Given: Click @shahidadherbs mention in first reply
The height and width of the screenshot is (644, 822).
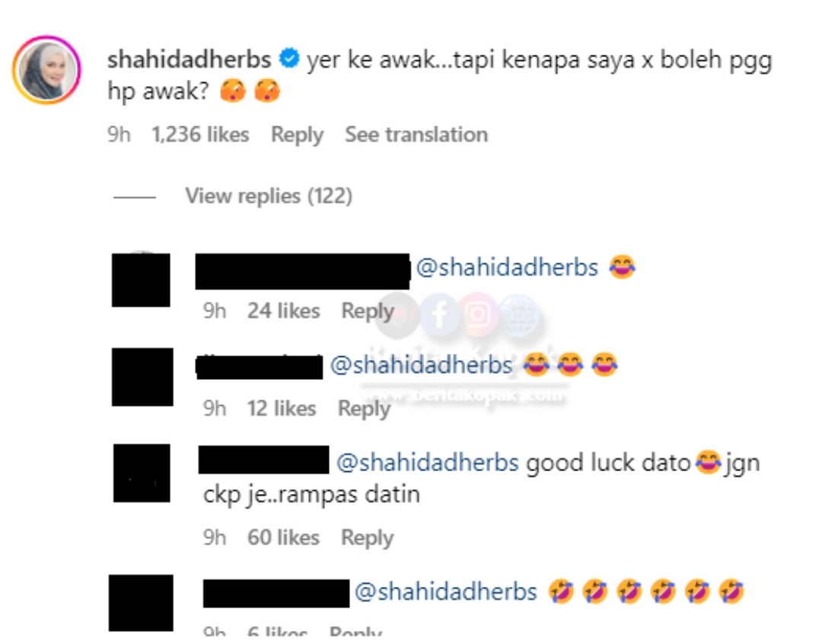Looking at the screenshot, I should click(x=507, y=267).
